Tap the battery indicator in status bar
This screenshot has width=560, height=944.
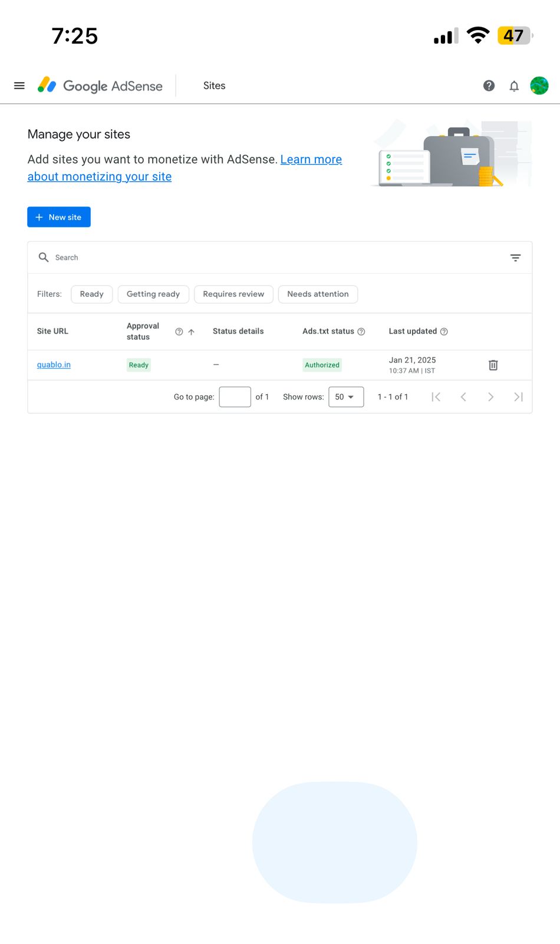tap(515, 35)
